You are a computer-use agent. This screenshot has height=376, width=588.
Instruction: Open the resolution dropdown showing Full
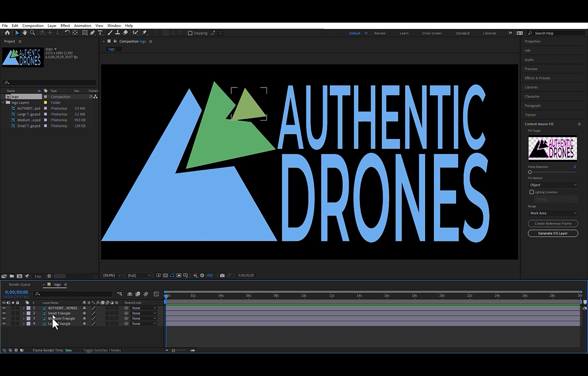139,276
